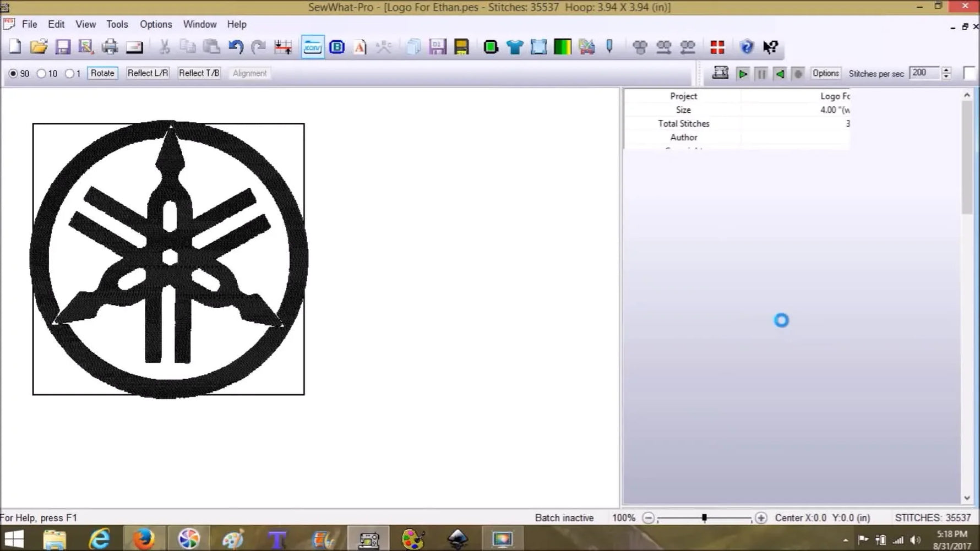The height and width of the screenshot is (551, 980).
Task: Print the design with the printer icon
Action: point(110,47)
